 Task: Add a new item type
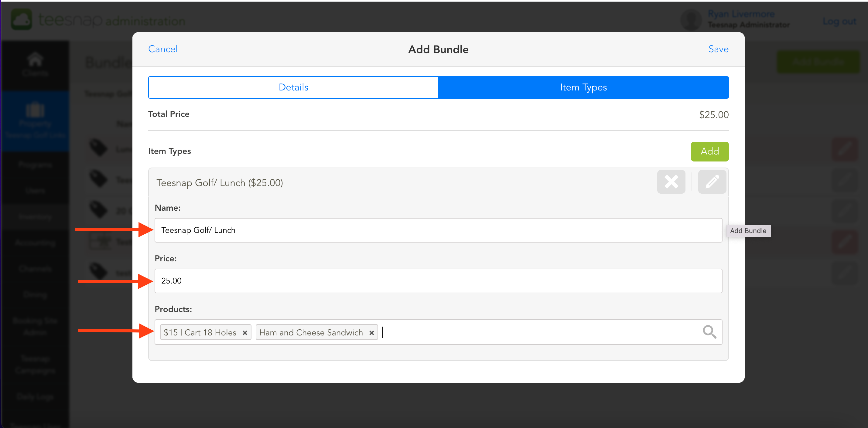(710, 151)
